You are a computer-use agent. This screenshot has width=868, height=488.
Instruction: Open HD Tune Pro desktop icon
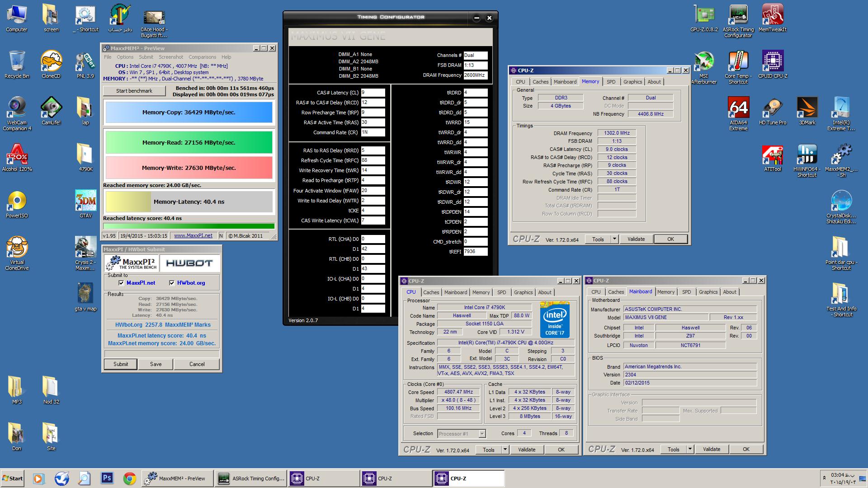[773, 111]
